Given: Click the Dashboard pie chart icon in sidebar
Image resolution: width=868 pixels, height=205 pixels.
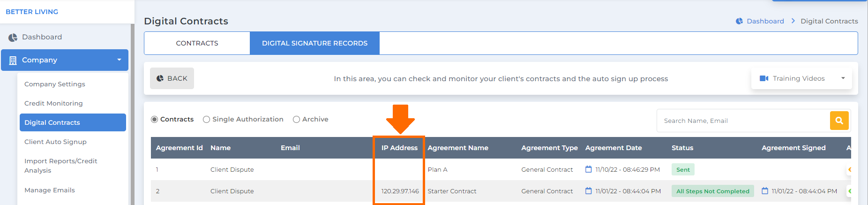Looking at the screenshot, I should point(13,38).
